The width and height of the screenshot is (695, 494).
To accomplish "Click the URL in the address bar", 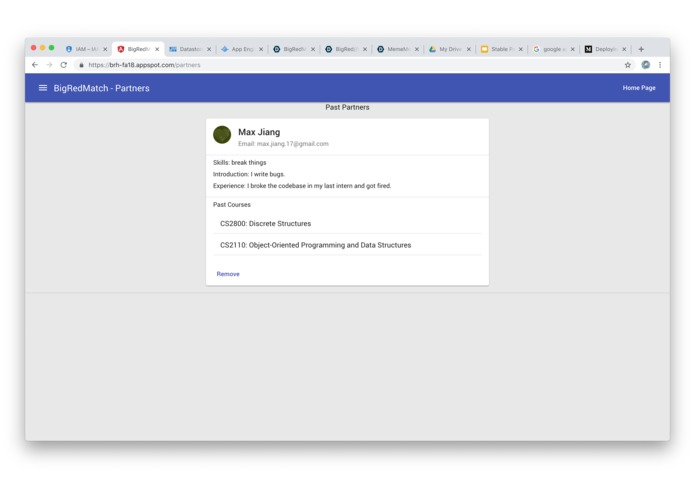I will tap(144, 65).
